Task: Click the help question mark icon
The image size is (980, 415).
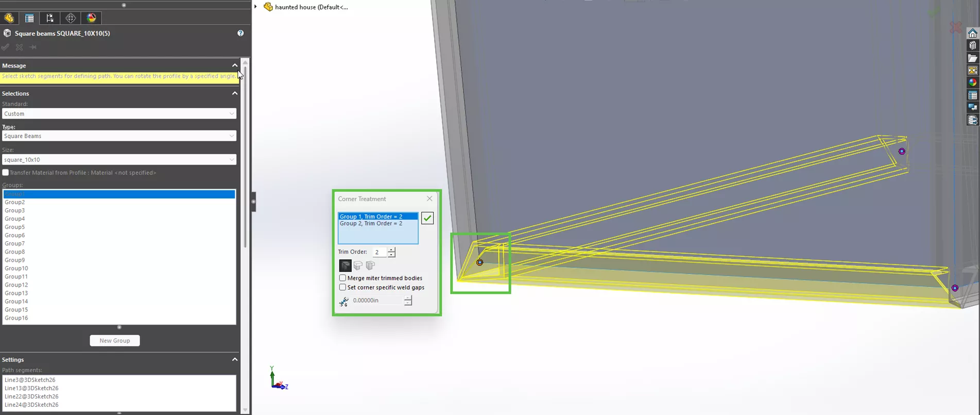Action: coord(240,33)
